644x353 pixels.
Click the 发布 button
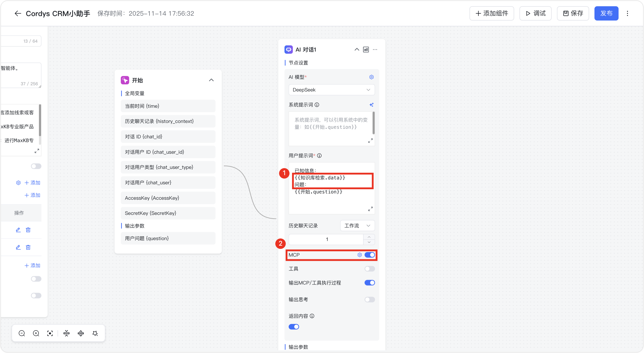(x=606, y=14)
